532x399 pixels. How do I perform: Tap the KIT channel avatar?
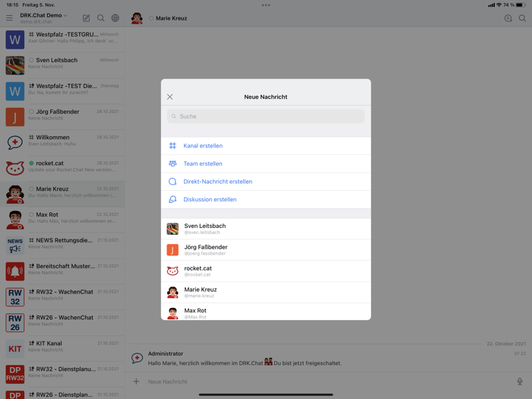15,349
